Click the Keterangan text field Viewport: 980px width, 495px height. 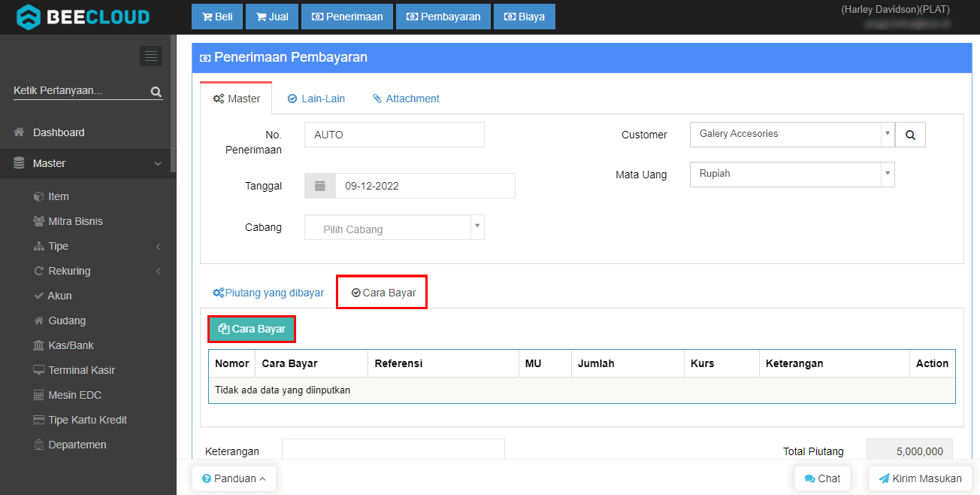pyautogui.click(x=393, y=450)
